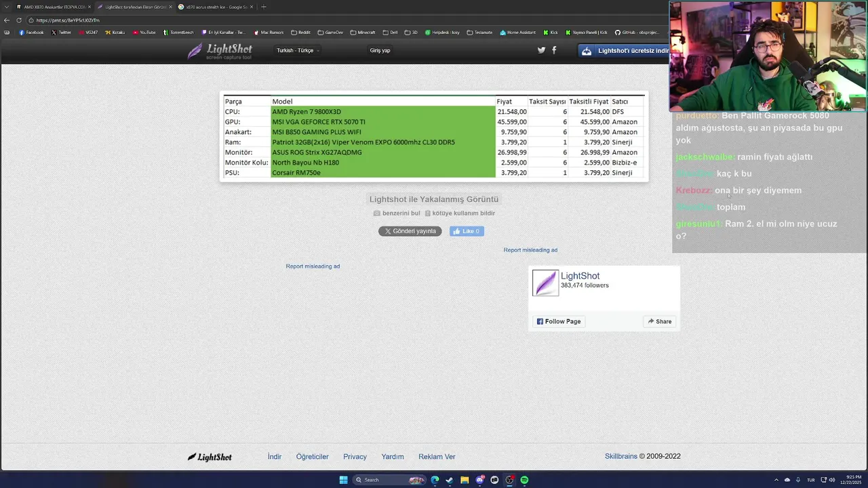Select the LightShot Ekran Görüntüsü tab
Screen dimensions: 868x488
(134, 7)
